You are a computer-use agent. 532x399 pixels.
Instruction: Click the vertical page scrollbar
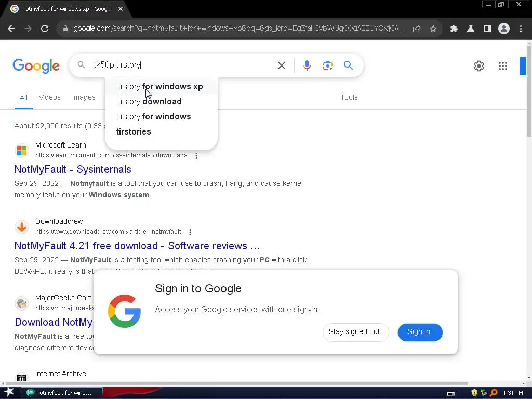coord(529,210)
